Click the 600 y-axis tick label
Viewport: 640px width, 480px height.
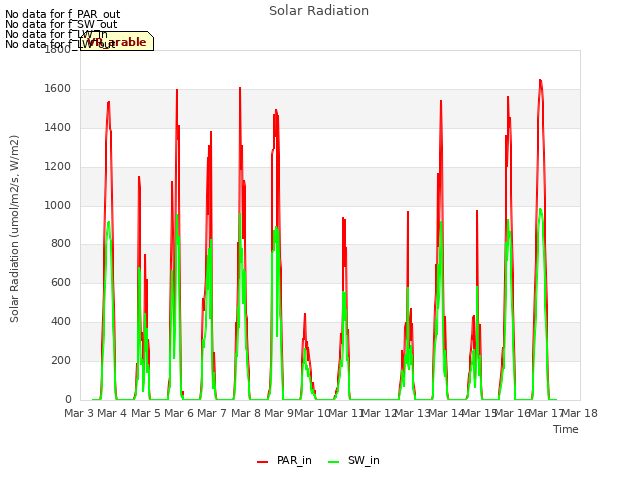(x=61, y=282)
